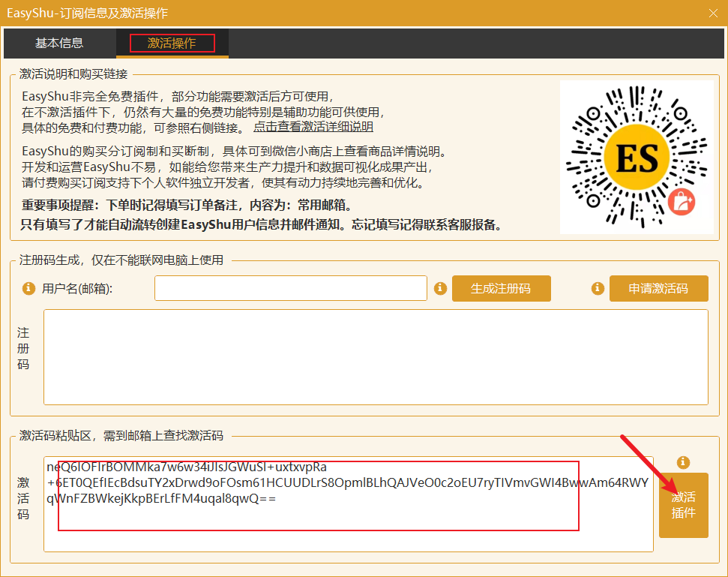The width and height of the screenshot is (728, 577).
Task: Click the 注册码生成，仅在不能联网电脑上使用 heading
Action: coord(121,260)
